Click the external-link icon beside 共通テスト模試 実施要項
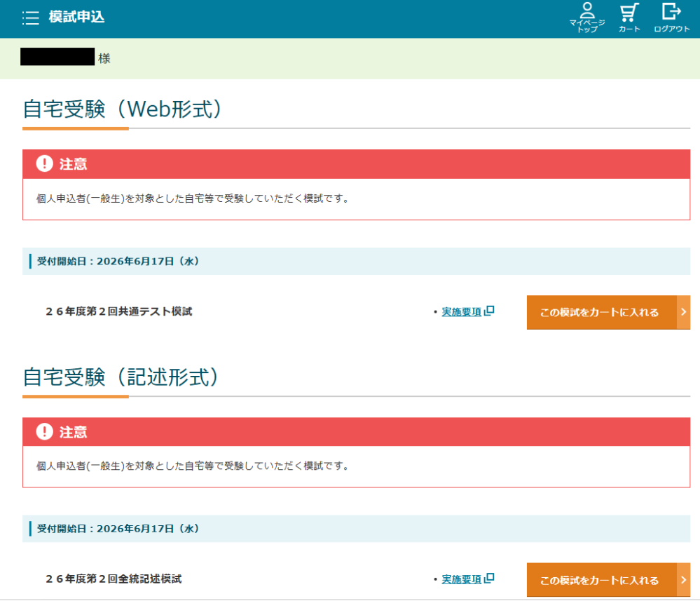Screen dimensions: 700x601 [489, 311]
